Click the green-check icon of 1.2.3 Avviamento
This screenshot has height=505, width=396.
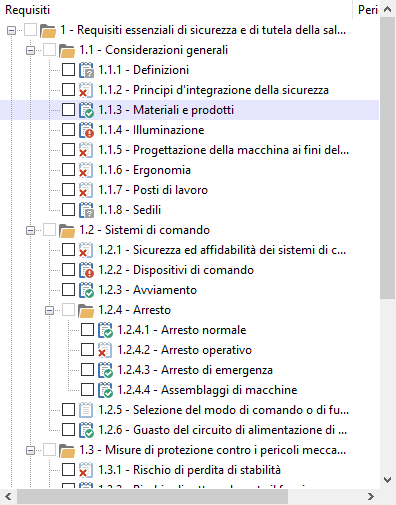point(86,290)
